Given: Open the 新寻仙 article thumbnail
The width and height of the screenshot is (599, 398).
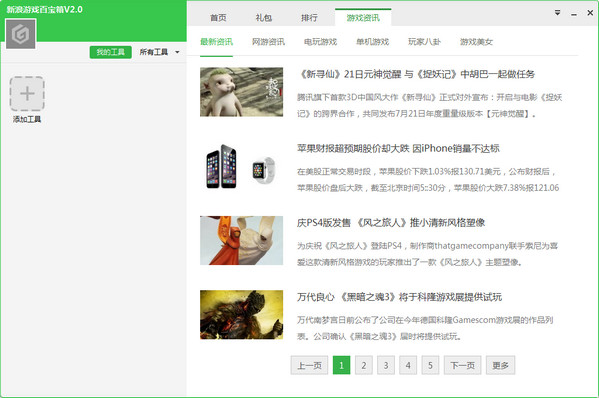Looking at the screenshot, I should [x=241, y=92].
